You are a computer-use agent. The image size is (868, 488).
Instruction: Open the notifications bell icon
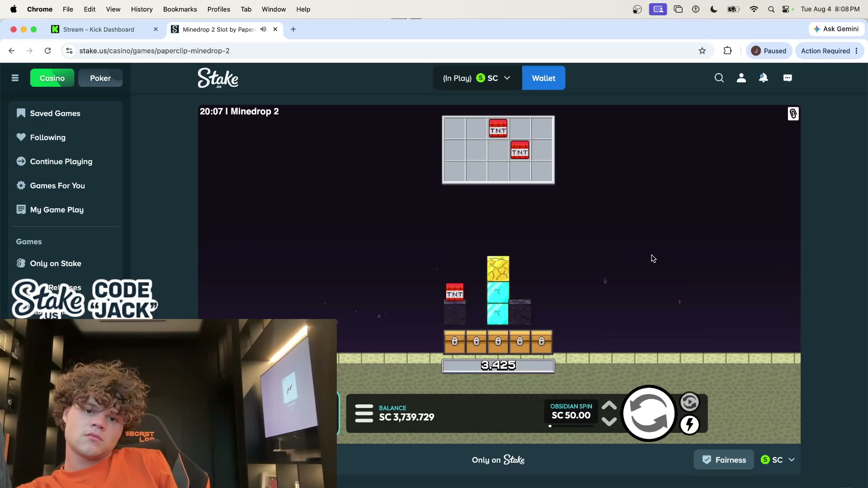click(764, 78)
